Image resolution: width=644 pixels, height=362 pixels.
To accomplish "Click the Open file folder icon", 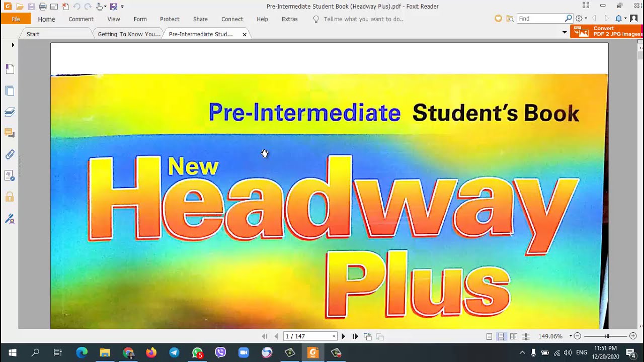I will point(20,7).
